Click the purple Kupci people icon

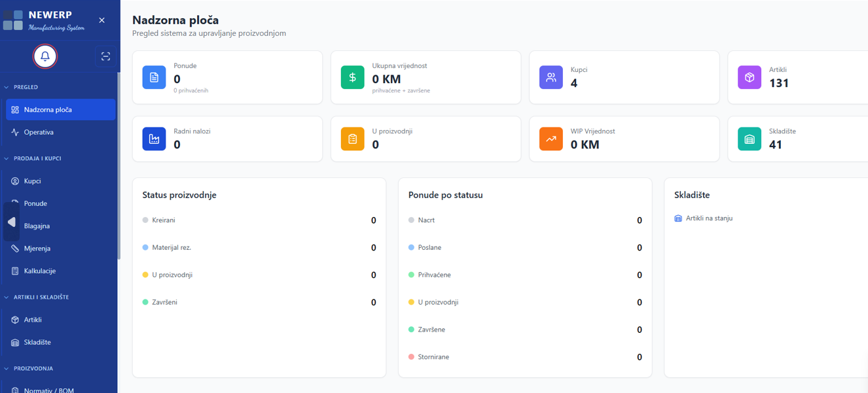(x=551, y=77)
